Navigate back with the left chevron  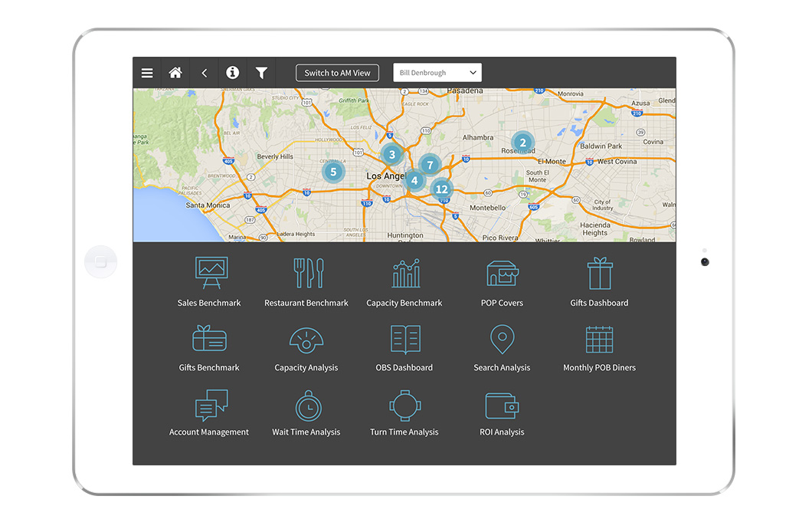coord(205,73)
